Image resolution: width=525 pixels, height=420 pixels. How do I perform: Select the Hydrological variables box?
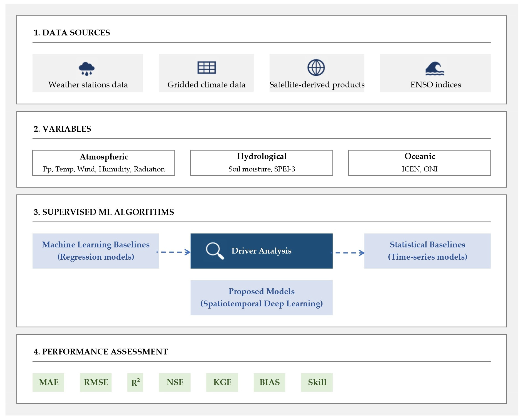(261, 163)
